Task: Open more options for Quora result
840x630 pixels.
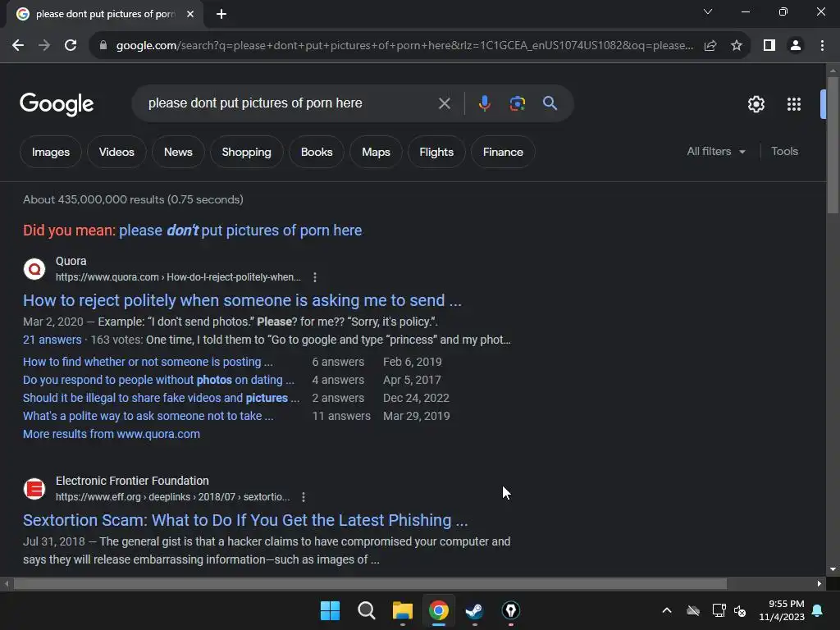Action: coord(315,277)
